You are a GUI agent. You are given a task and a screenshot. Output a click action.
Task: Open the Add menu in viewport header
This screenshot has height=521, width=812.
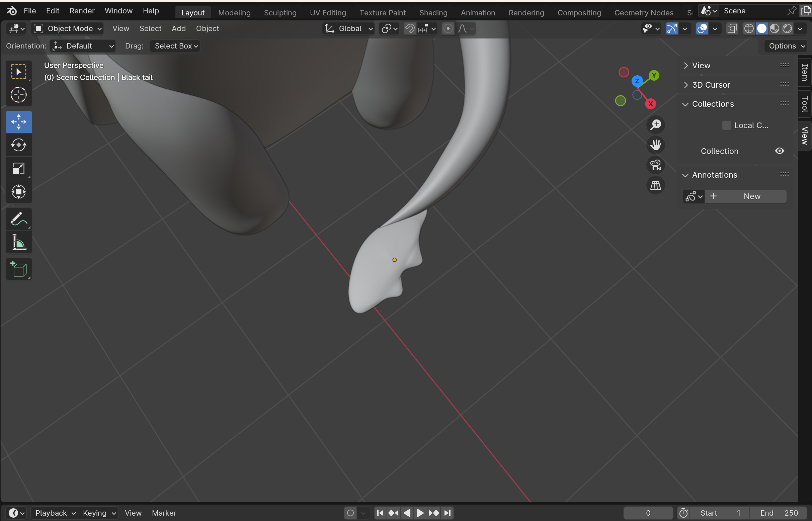tap(179, 29)
